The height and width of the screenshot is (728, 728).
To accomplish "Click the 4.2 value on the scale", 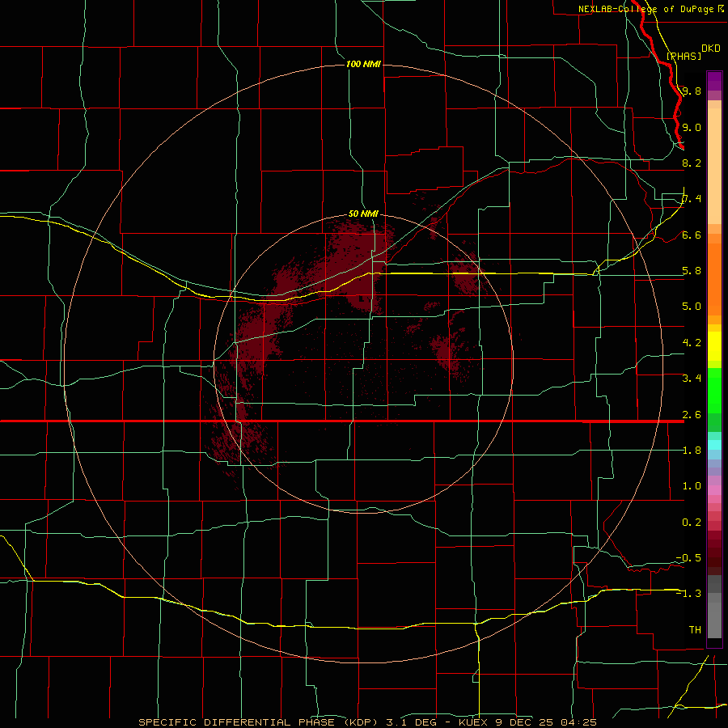I will 692,343.
